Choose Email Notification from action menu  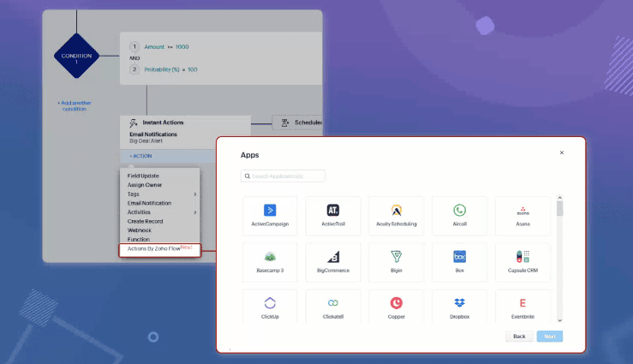(149, 203)
